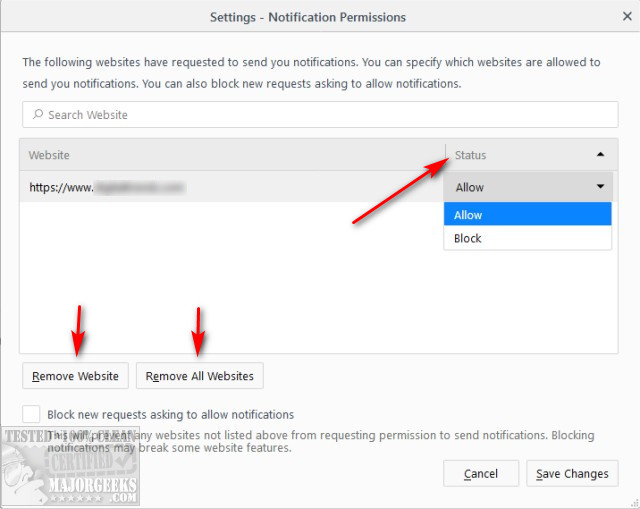640x509 pixels.
Task: Tick the Block new requests checkbox
Action: [x=31, y=414]
